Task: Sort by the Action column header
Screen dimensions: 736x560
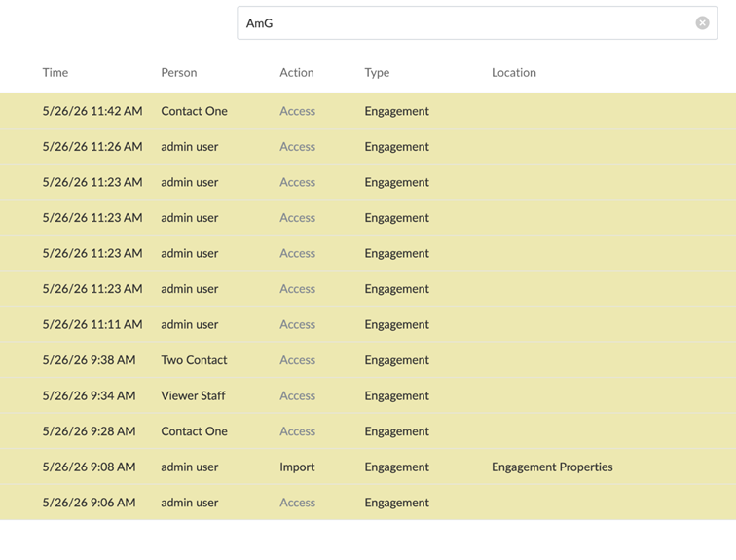Action: [297, 73]
